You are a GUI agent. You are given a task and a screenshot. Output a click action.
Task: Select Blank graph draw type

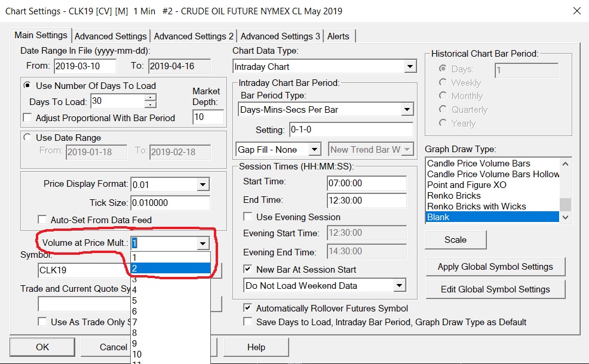492,217
